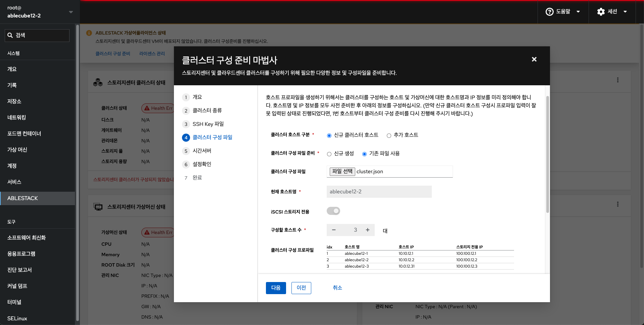The height and width of the screenshot is (325, 644).
Task: Expand the host selector dropdown arrow
Action: click(71, 12)
